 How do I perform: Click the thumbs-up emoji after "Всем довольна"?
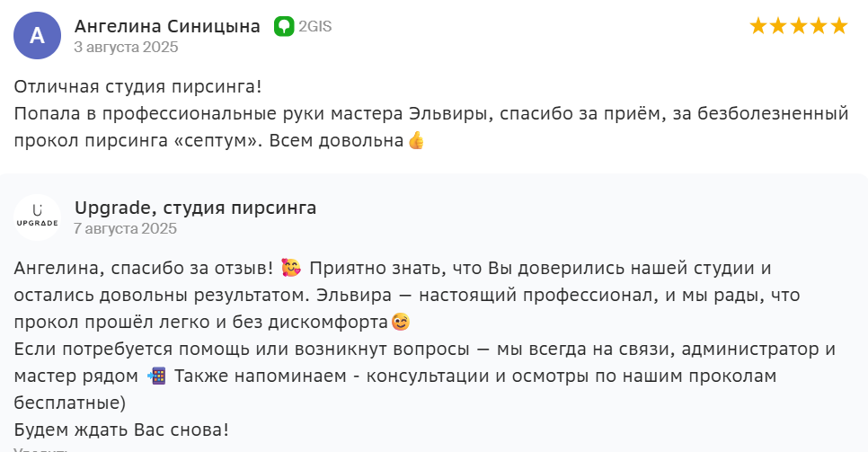(415, 140)
